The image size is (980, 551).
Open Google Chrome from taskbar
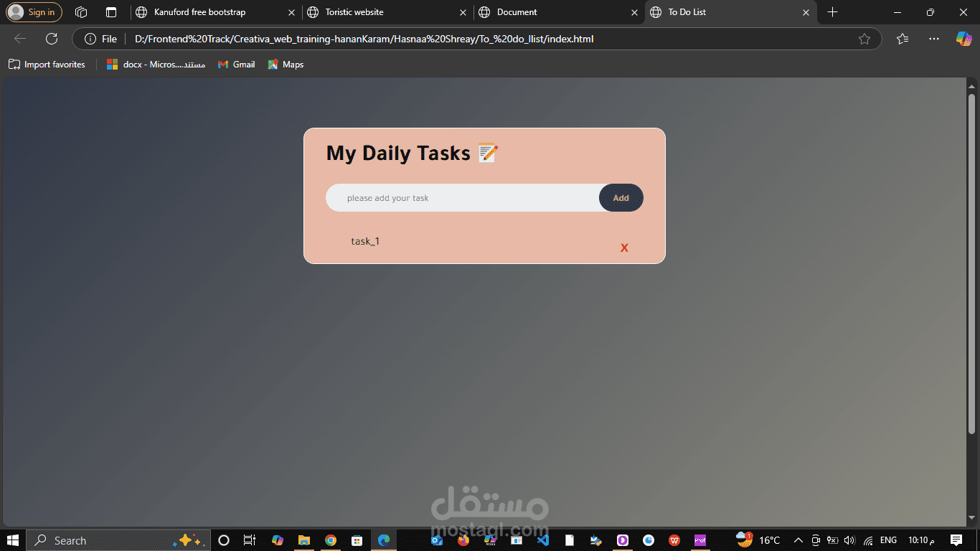(330, 540)
